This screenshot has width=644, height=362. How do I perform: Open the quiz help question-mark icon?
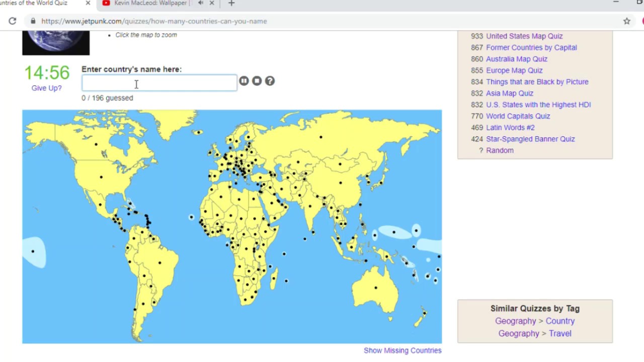[x=270, y=81]
